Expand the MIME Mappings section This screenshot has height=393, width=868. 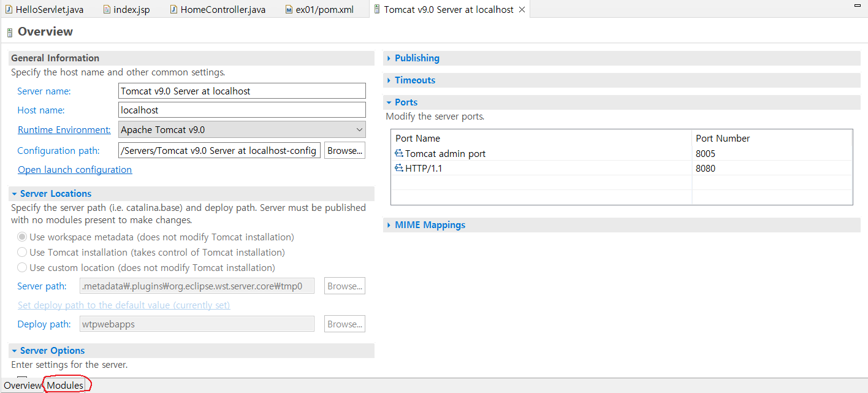point(389,225)
